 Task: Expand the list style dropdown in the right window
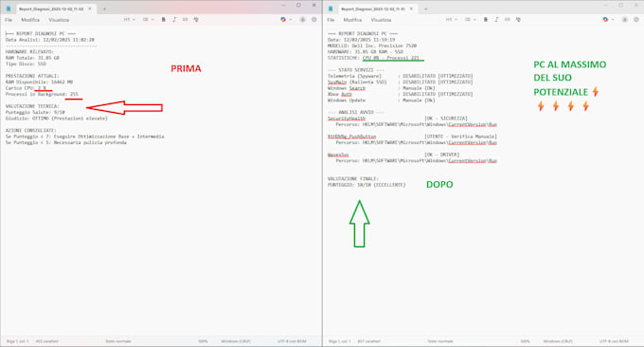click(471, 20)
